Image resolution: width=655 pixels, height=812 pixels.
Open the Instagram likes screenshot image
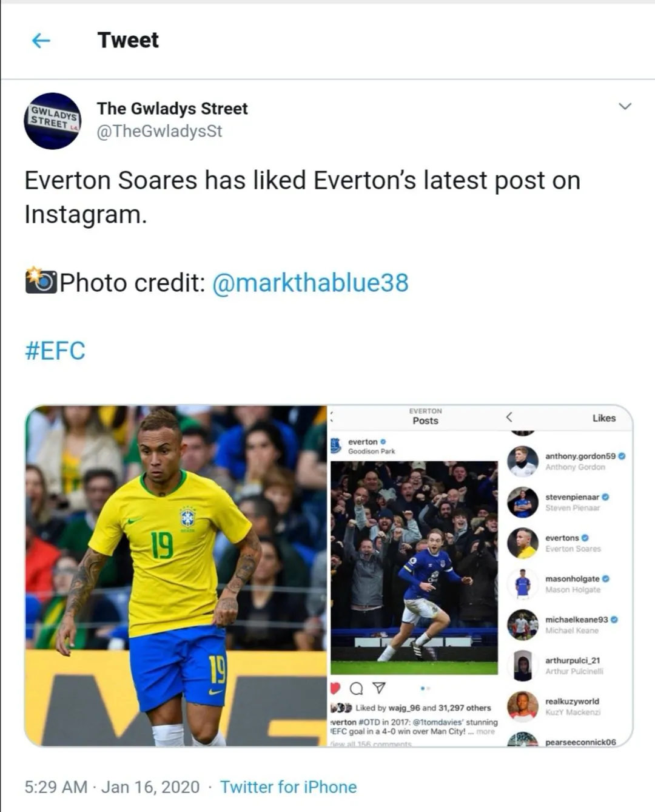coord(480,576)
